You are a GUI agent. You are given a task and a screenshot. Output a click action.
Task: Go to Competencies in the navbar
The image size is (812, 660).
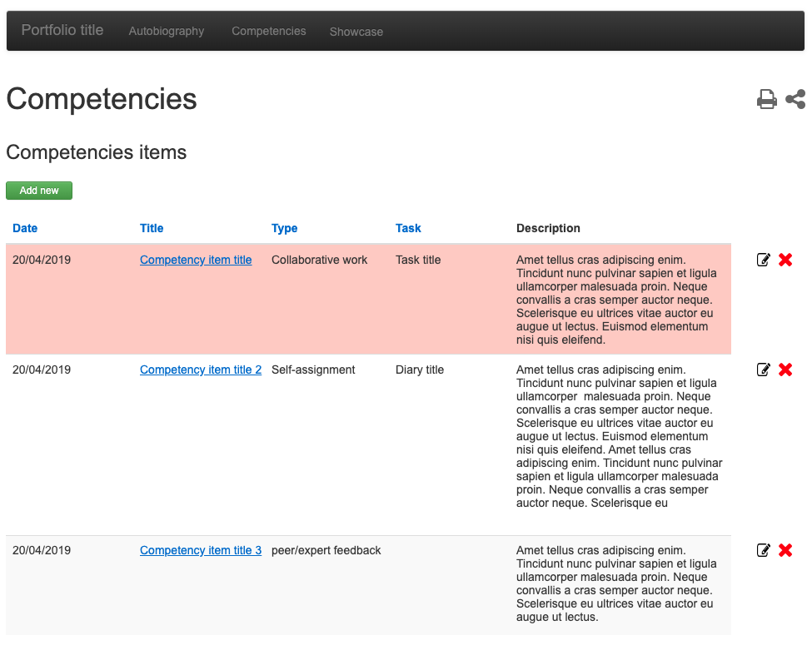tap(268, 32)
